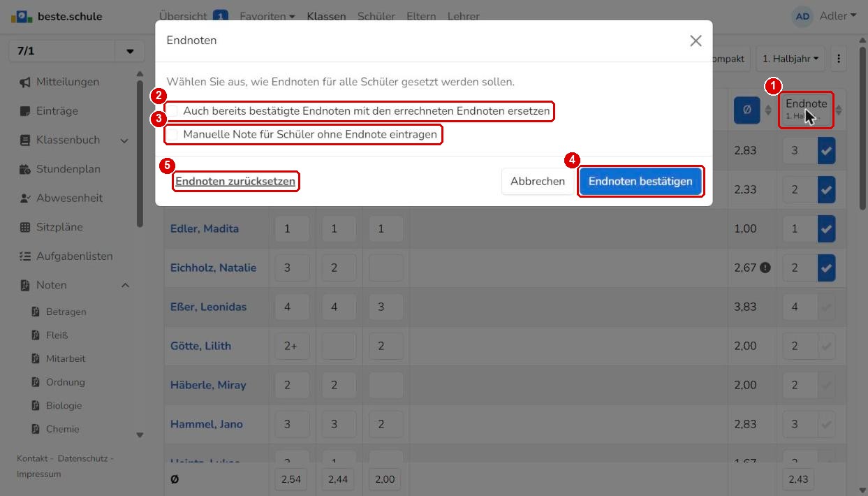Open the Lehrer navigation item
The height and width of the screenshot is (496, 868).
click(x=464, y=16)
